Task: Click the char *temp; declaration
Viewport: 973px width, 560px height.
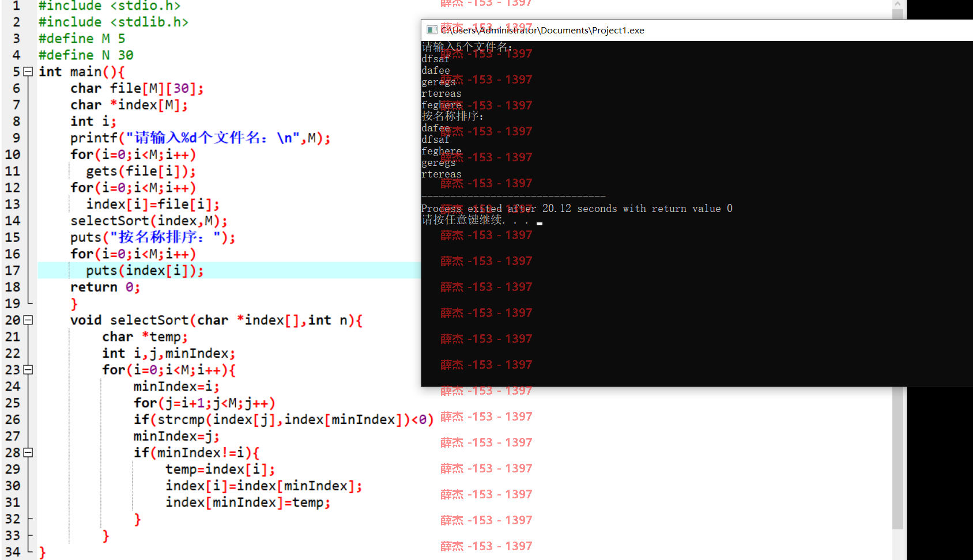Action: click(x=145, y=337)
